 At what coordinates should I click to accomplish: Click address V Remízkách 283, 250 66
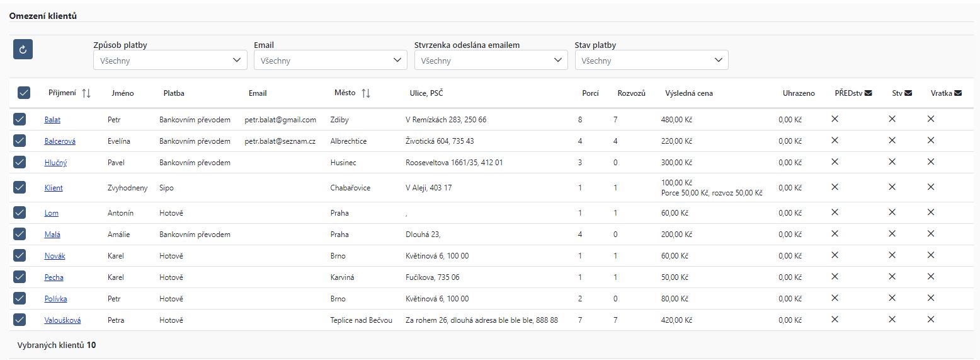446,120
